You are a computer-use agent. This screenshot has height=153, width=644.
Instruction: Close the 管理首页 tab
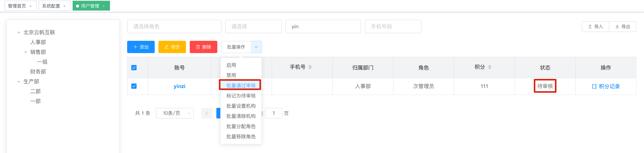31,6
